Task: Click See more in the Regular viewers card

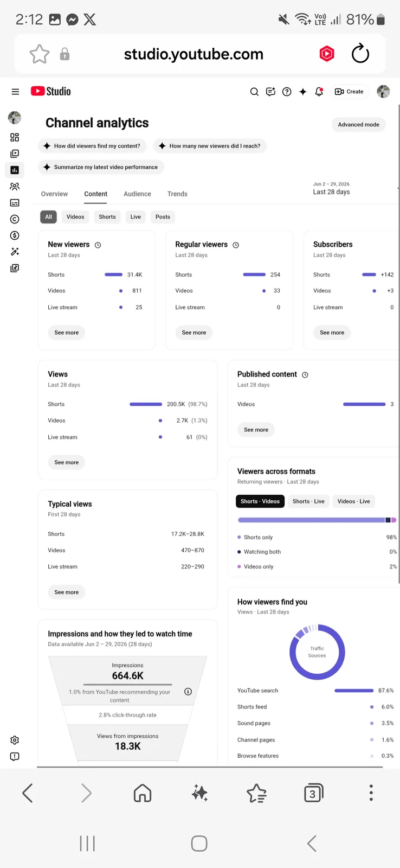Action: coord(194,333)
